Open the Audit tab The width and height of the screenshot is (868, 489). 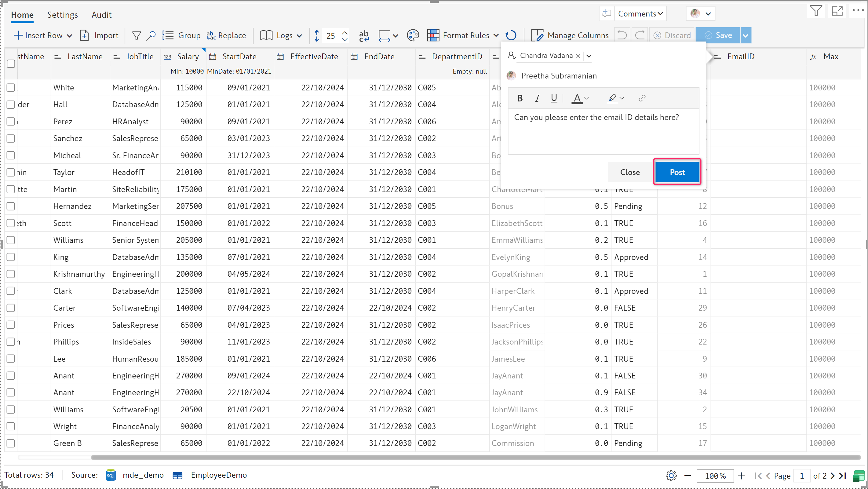click(x=101, y=15)
